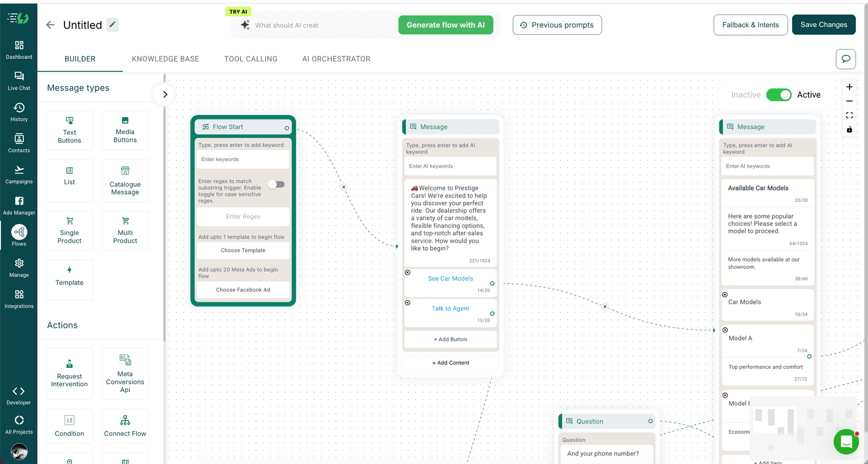Add Single Product message type
868x464 pixels.
tap(69, 231)
